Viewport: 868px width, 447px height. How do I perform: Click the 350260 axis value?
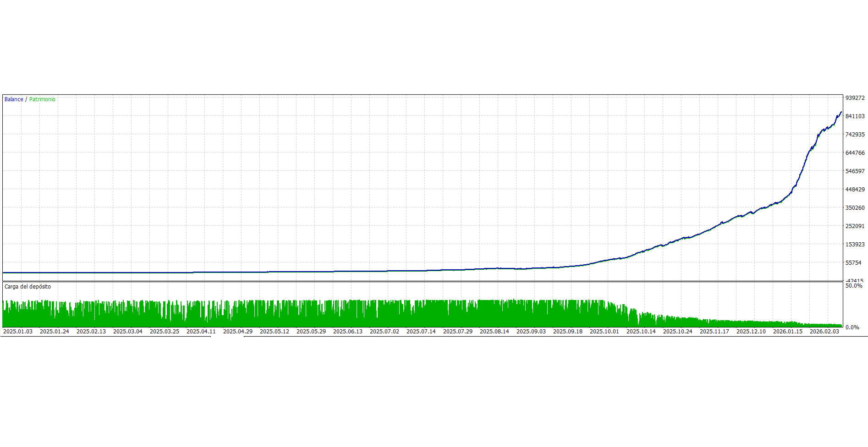(855, 208)
